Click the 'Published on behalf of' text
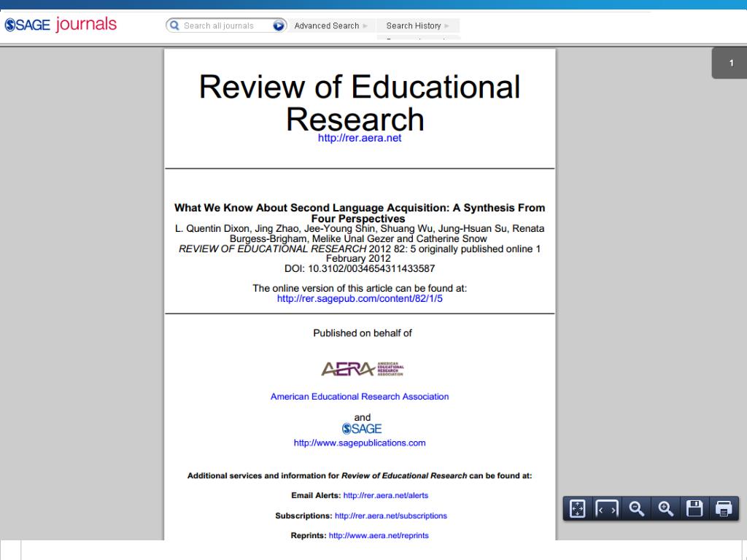The width and height of the screenshot is (747, 560). (362, 333)
